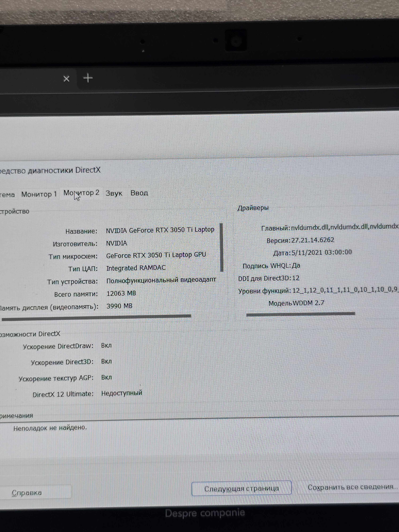Close the browser tab with X
The image size is (399, 532).
click(x=66, y=79)
